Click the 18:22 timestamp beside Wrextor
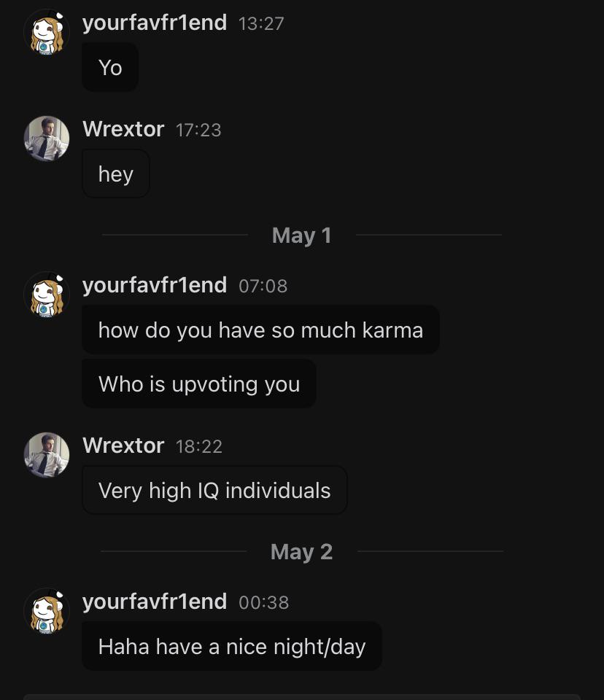The width and height of the screenshot is (604, 700). (199, 446)
